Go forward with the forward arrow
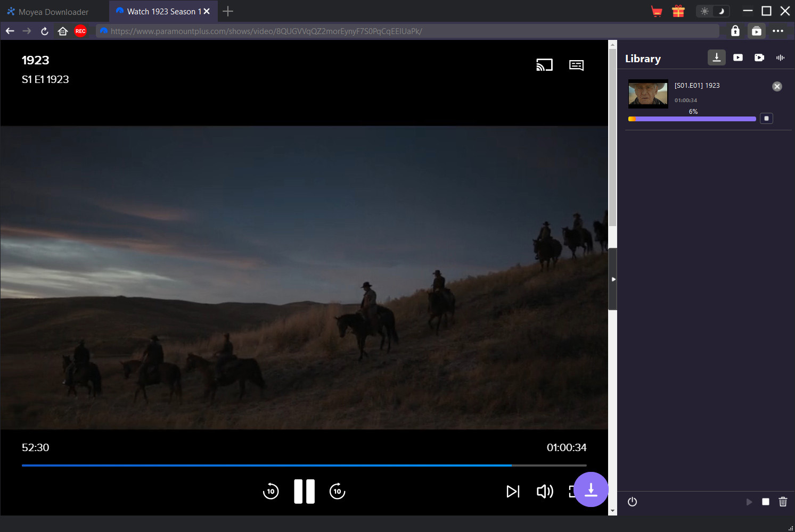The image size is (795, 532). 27,31
